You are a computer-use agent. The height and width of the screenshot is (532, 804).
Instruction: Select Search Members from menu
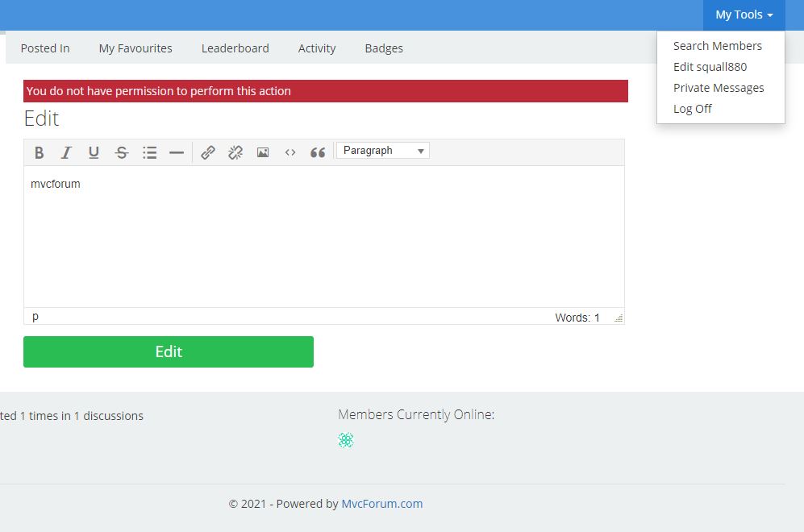coord(718,46)
